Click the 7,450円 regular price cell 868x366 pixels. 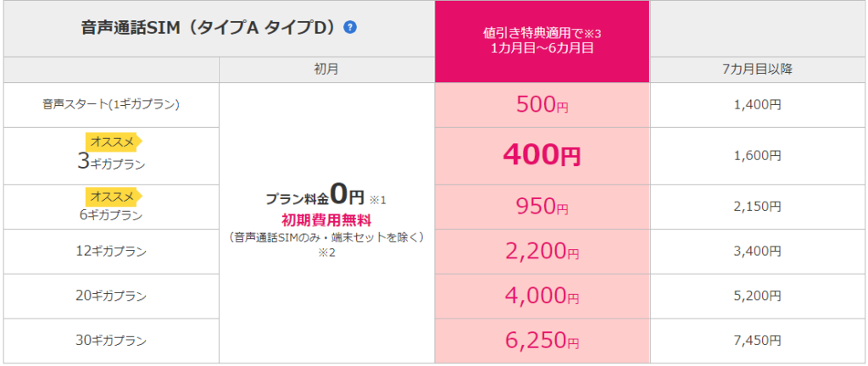click(759, 341)
